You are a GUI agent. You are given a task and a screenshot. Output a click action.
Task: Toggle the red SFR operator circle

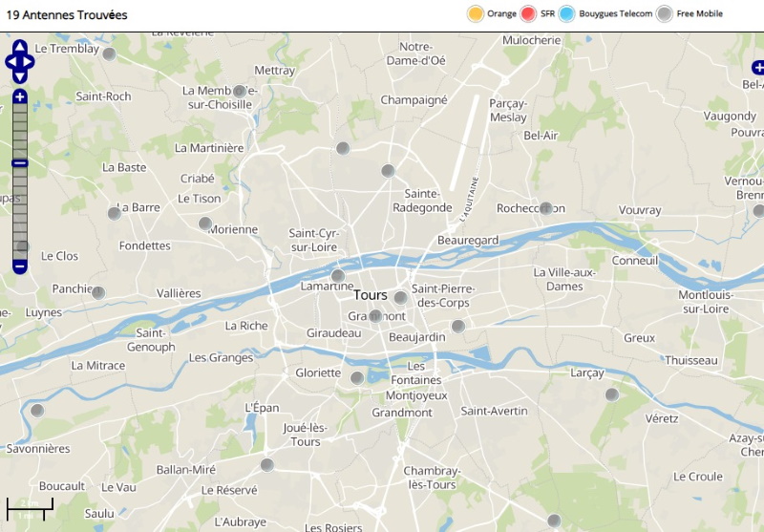point(528,13)
